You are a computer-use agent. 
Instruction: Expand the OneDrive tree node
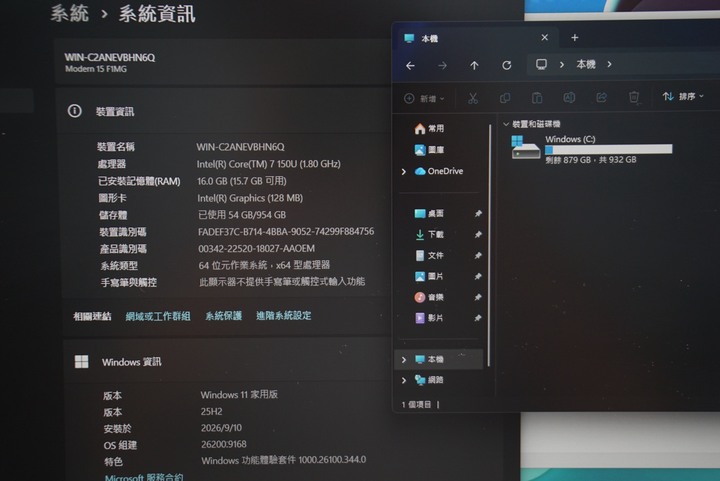(404, 172)
